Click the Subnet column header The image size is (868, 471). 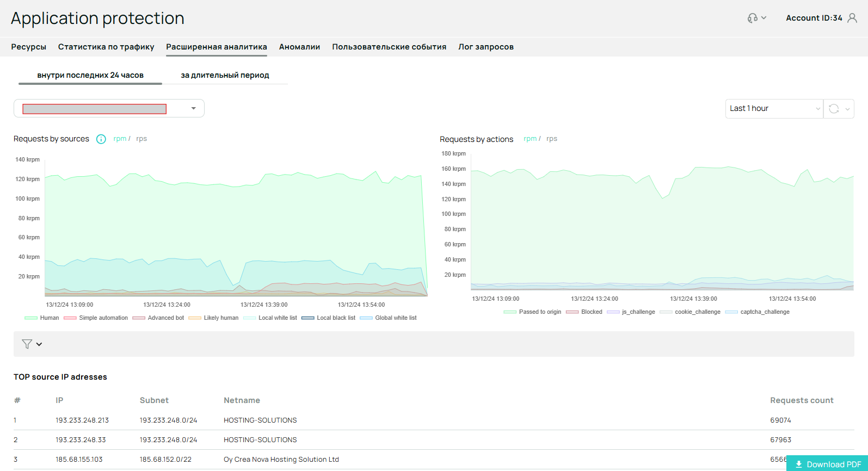point(154,400)
